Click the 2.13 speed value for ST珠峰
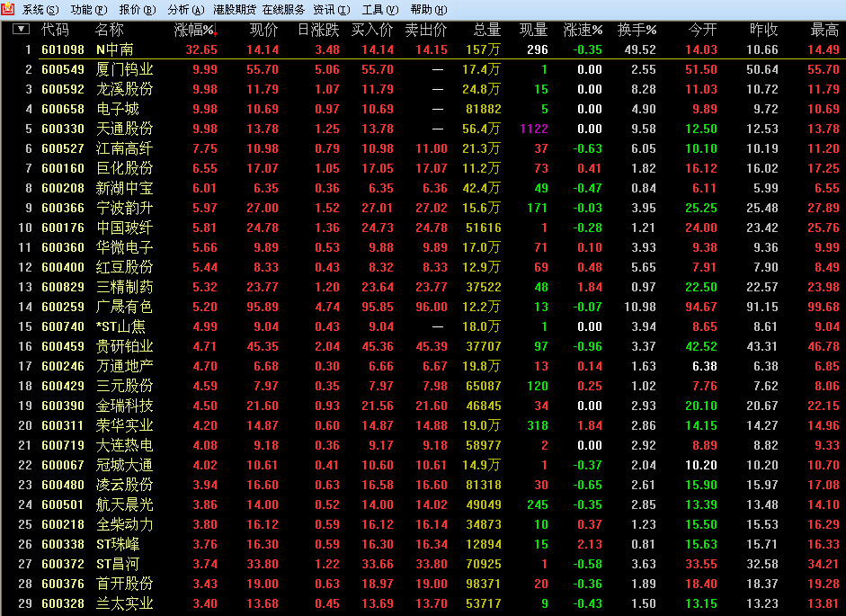The width and height of the screenshot is (846, 616). tap(590, 545)
